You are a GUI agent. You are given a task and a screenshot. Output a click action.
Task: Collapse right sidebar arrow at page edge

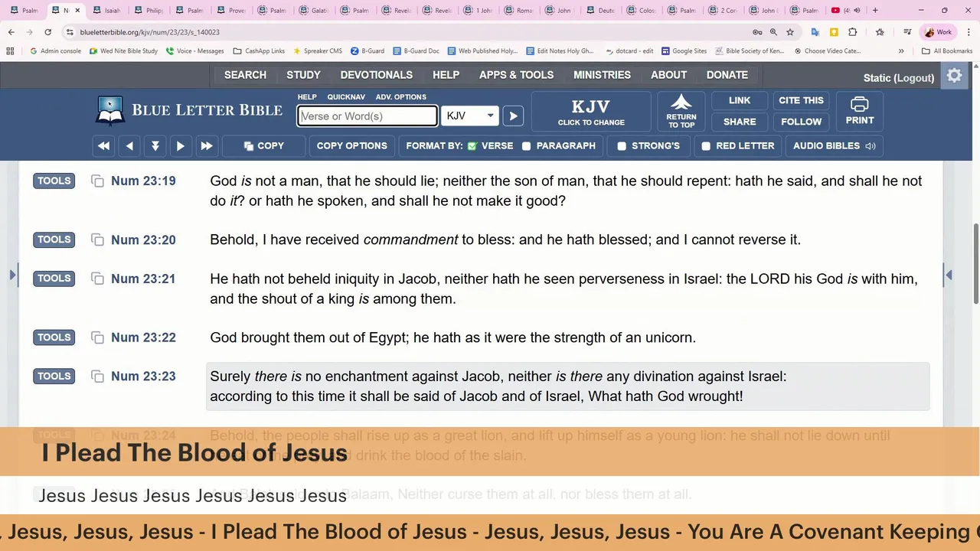click(949, 275)
